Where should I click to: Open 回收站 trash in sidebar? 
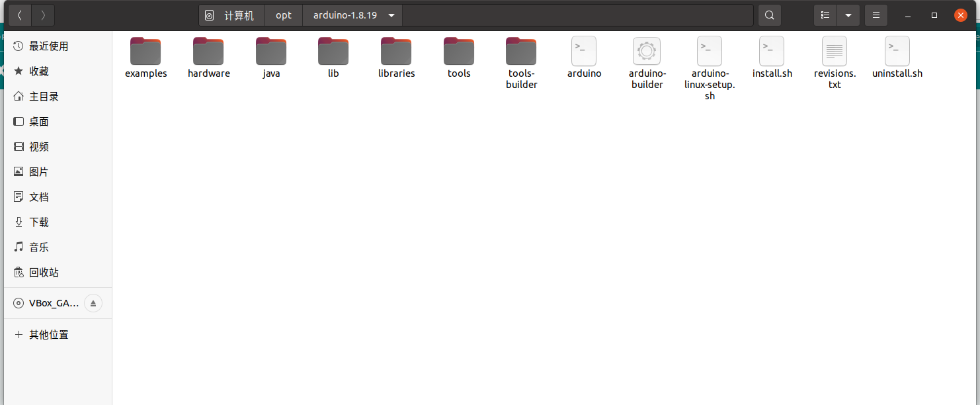click(58, 273)
